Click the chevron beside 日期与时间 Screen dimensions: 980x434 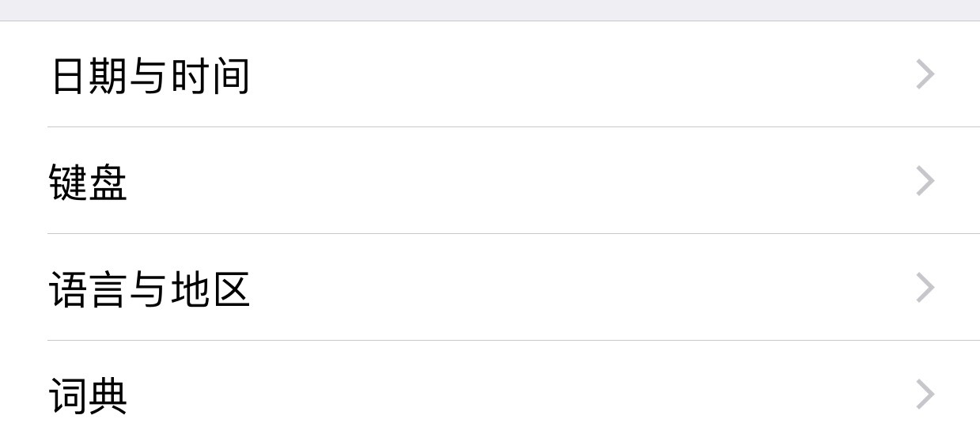(x=925, y=75)
